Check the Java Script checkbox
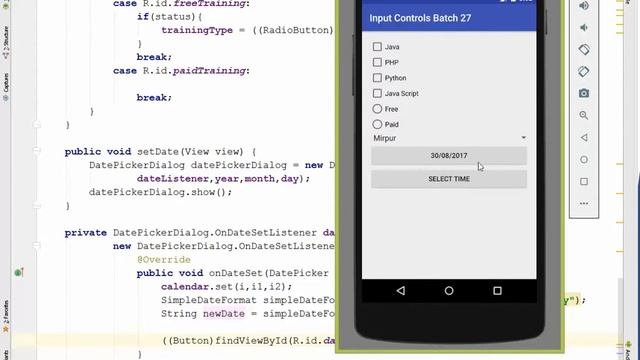This screenshot has width=640, height=360. click(x=377, y=93)
